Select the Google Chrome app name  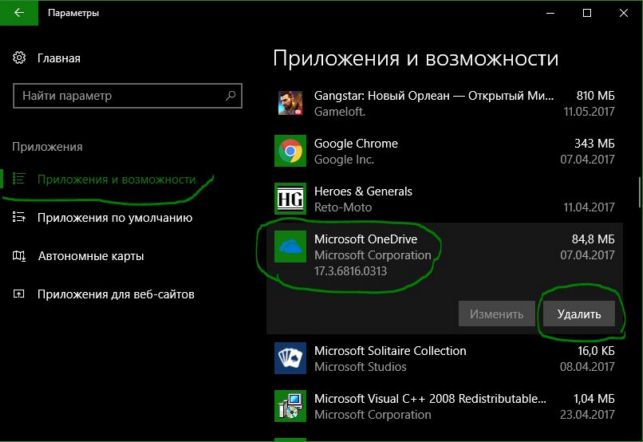[x=356, y=144]
